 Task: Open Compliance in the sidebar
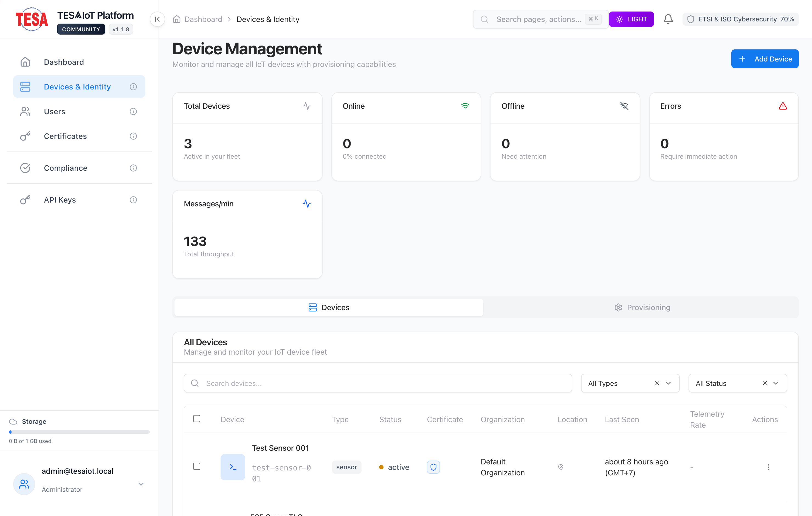tap(79, 168)
